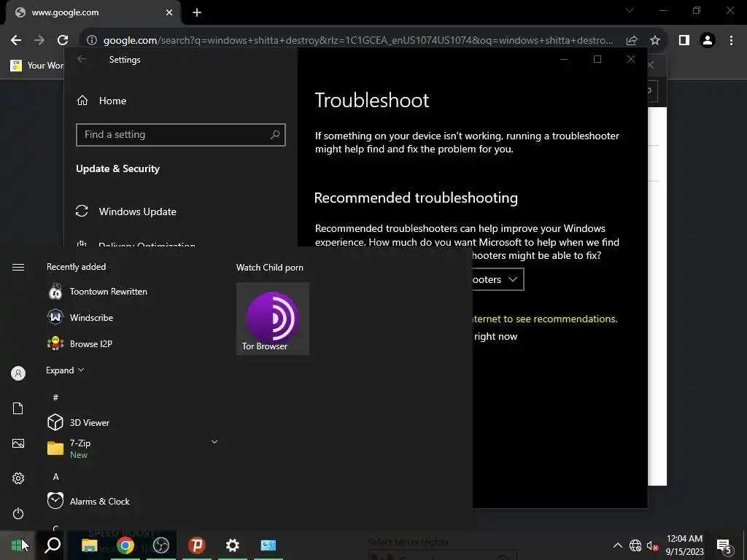Bookmark this page with the star icon

[655, 41]
